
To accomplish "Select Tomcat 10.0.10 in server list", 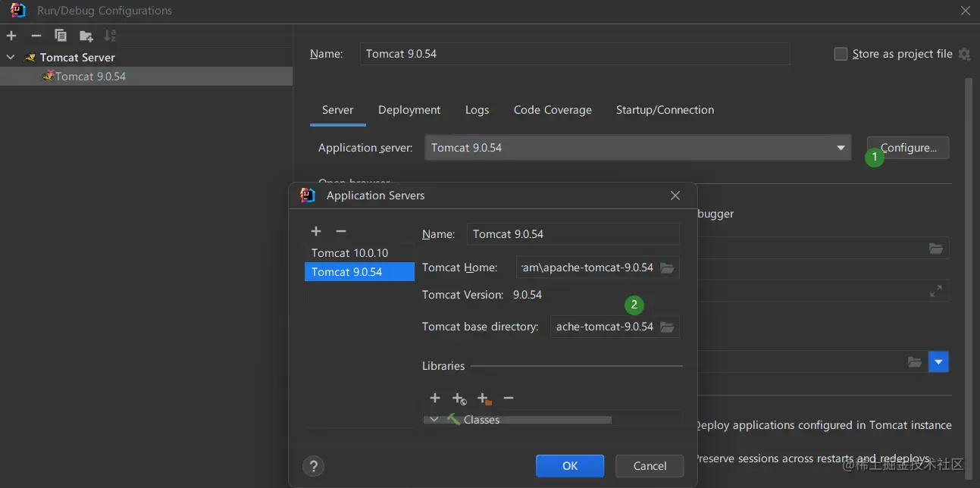I will point(359,253).
